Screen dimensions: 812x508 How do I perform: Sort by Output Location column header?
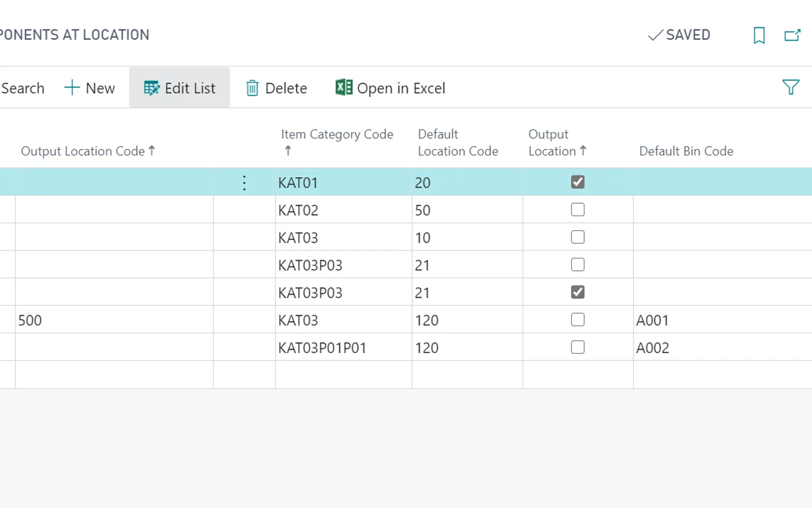tap(557, 142)
